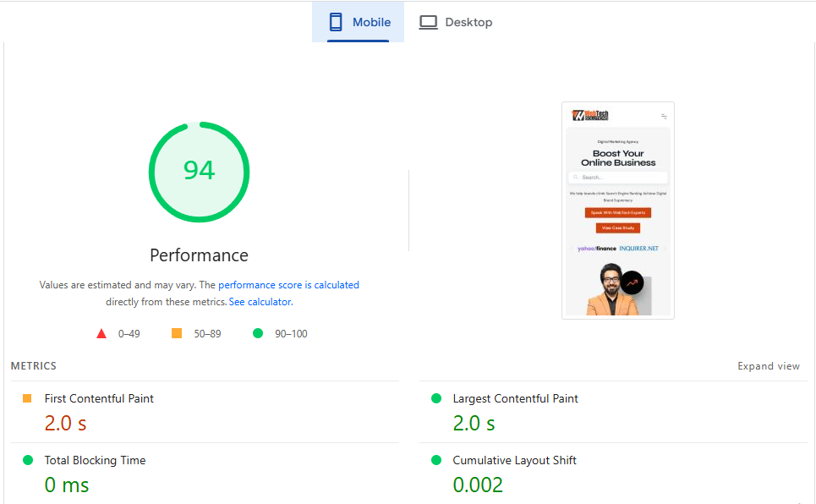Click the Search field in the preview
This screenshot has width=816, height=504.
(618, 178)
